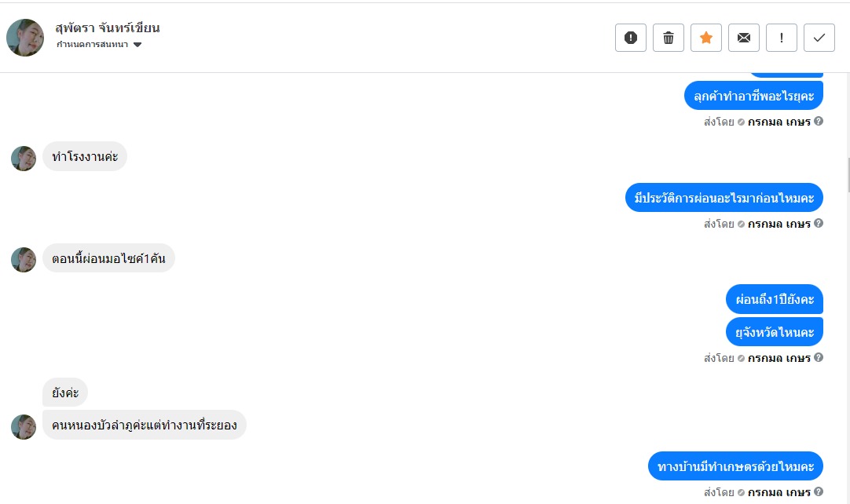
Task: Click help icon under ลูกค้าทำอาชีพอะไร message
Action: click(819, 122)
